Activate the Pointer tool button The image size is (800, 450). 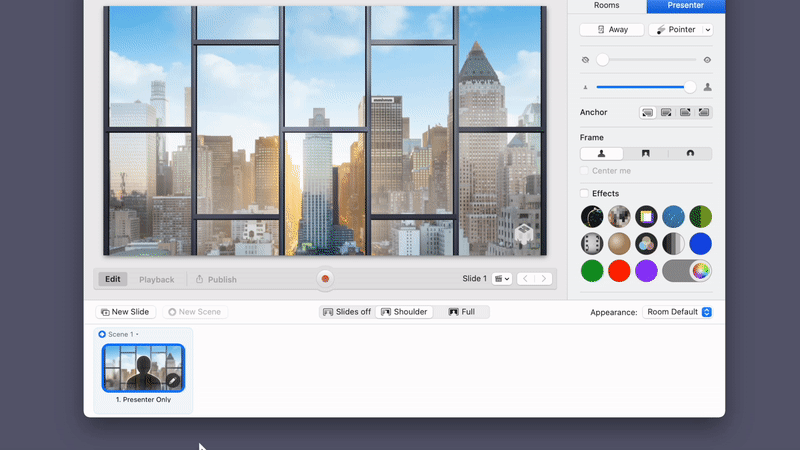click(676, 30)
